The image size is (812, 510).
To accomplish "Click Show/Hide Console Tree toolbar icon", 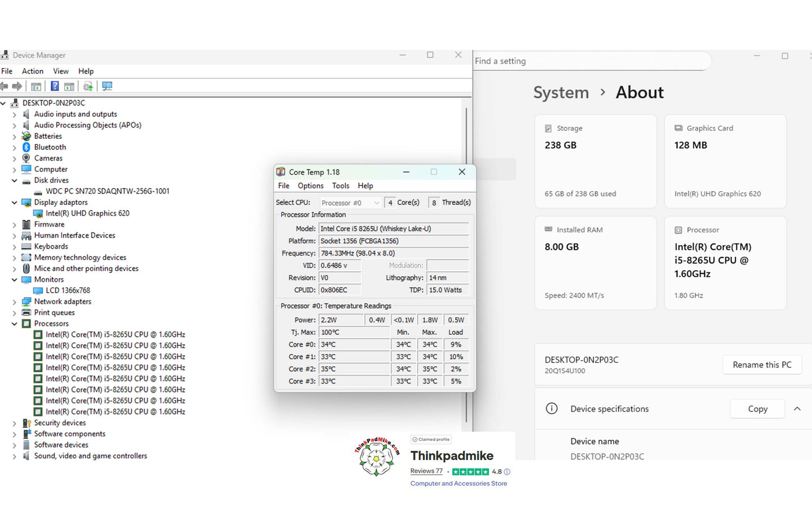I will click(x=36, y=86).
